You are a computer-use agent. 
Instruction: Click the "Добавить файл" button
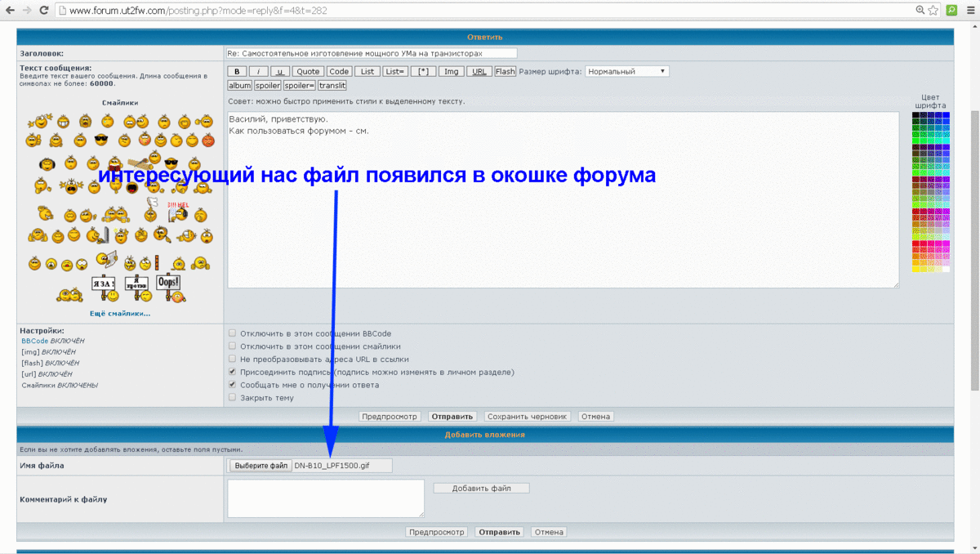point(481,489)
